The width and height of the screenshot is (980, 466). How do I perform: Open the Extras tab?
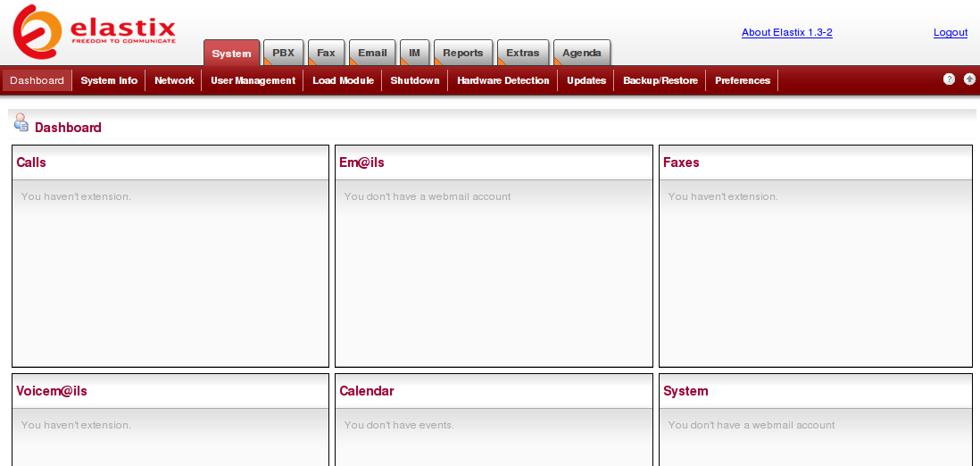pyautogui.click(x=522, y=53)
